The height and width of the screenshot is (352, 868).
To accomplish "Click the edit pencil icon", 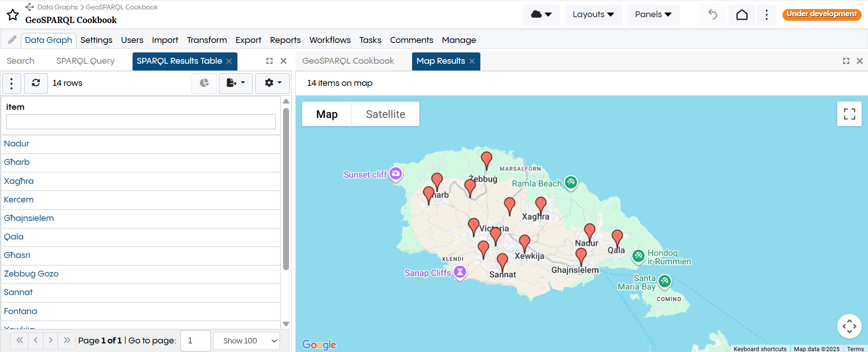I will click(12, 40).
